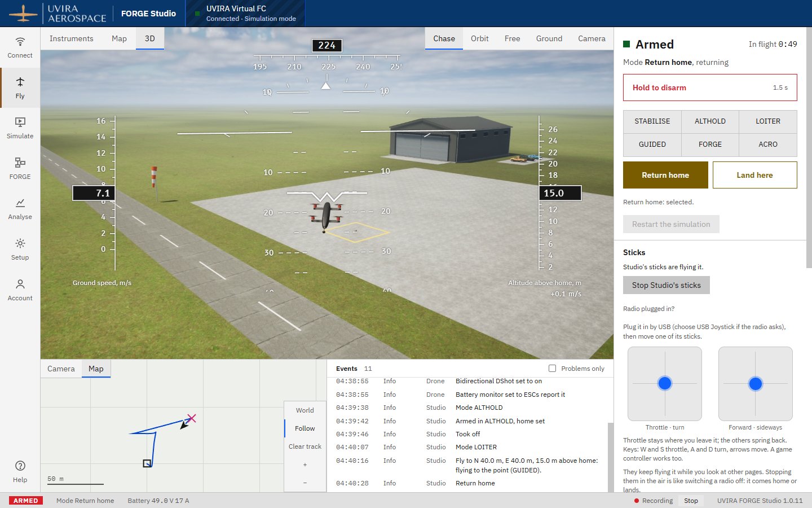Open the Setup gear icon
Viewport: 812px width, 508px height.
pos(20,243)
